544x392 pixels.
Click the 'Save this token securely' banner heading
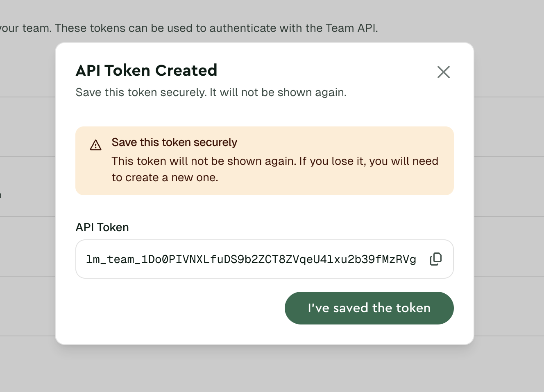point(175,142)
